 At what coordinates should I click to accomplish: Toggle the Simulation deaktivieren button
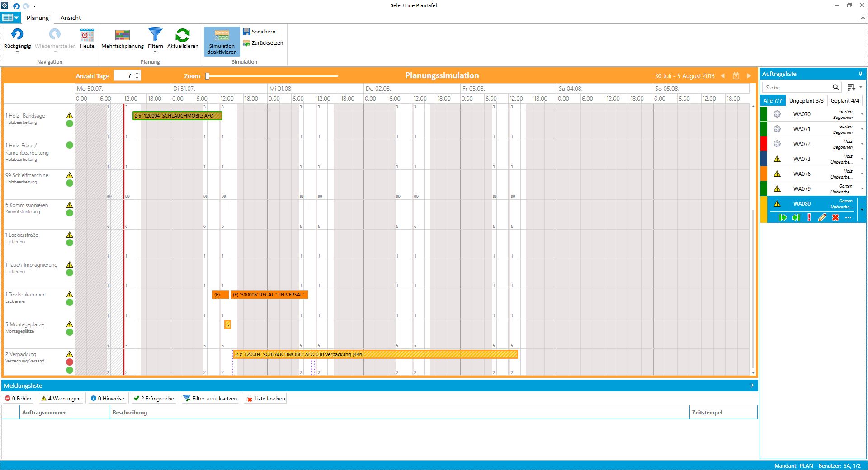222,41
